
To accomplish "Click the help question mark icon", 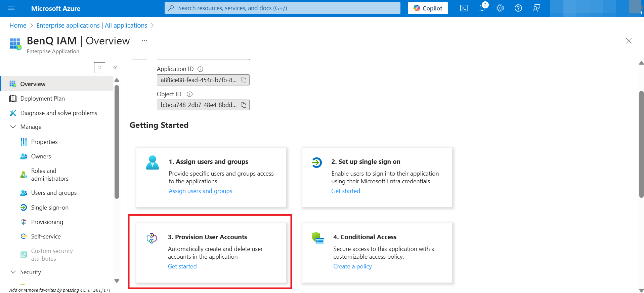I will click(x=518, y=8).
